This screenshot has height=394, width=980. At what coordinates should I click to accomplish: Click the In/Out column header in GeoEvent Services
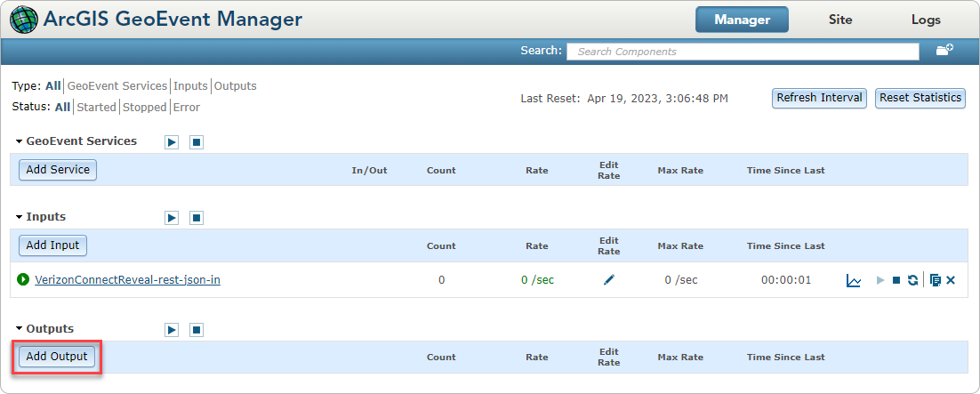tap(369, 170)
